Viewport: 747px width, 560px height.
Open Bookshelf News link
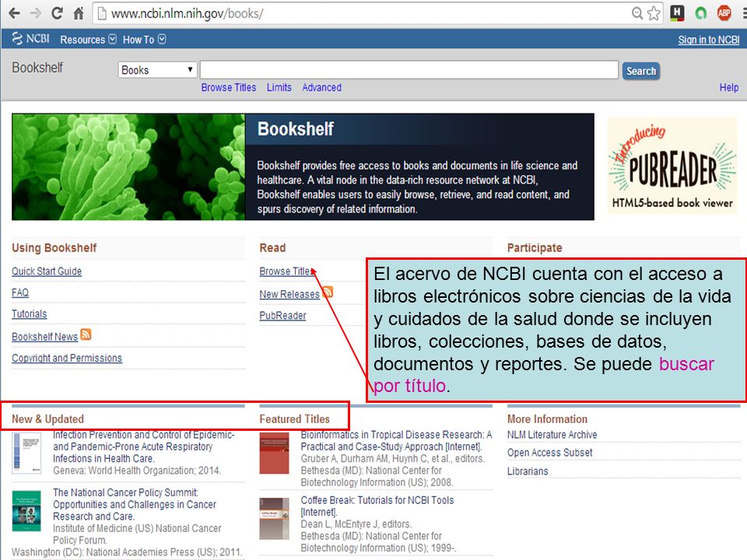click(45, 337)
